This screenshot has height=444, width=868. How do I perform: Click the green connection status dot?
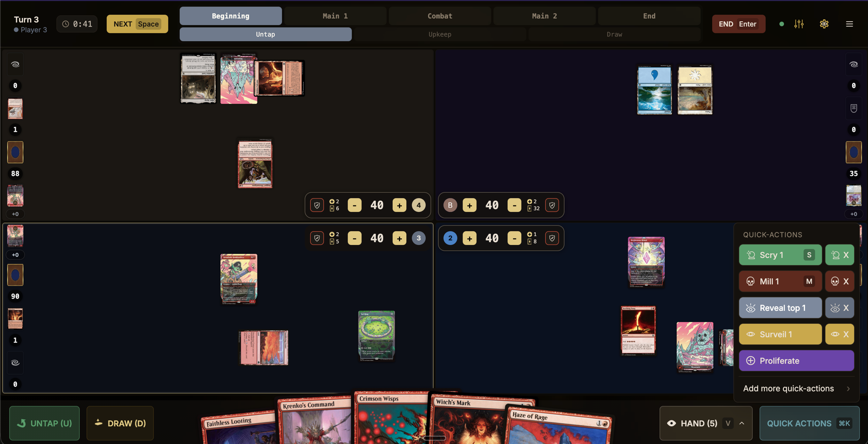pos(782,24)
